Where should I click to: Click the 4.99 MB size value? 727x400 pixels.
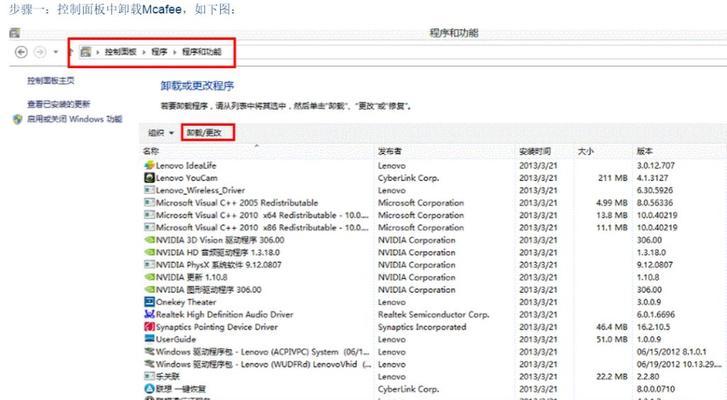coord(612,203)
